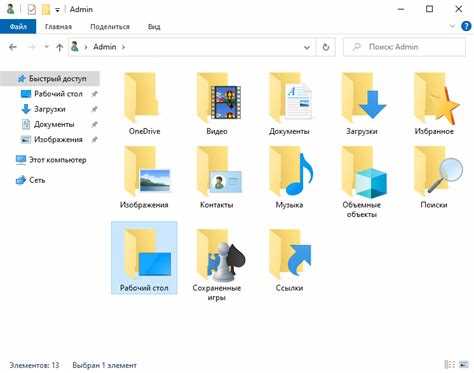
Task: Click the pin next to sidebar Загрузки
Action: (94, 109)
